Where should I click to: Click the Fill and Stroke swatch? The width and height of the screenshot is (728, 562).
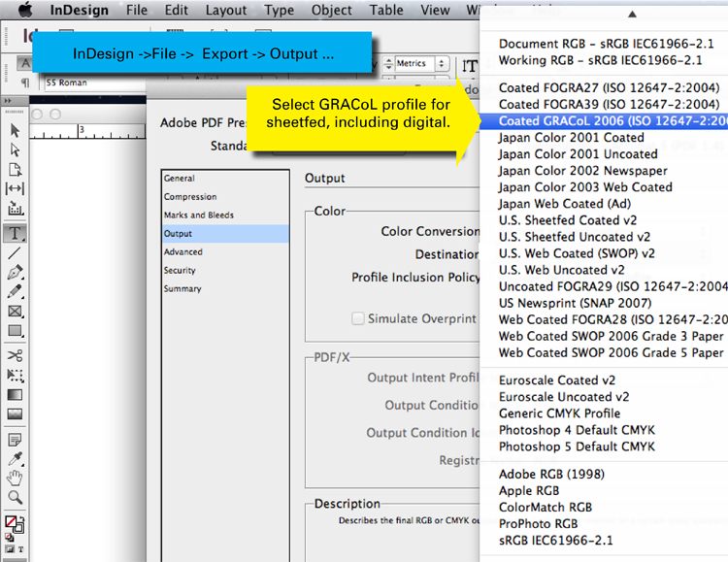(x=15, y=524)
